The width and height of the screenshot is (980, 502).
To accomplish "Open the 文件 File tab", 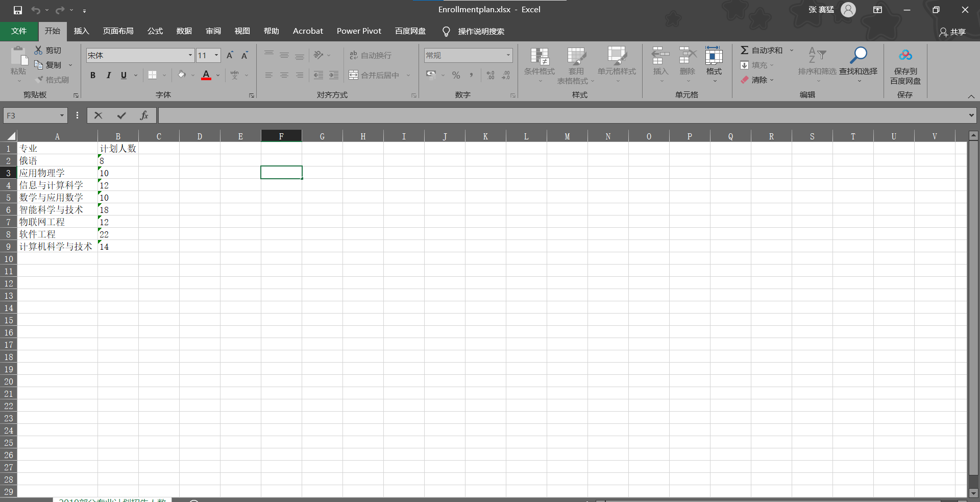I will point(19,31).
